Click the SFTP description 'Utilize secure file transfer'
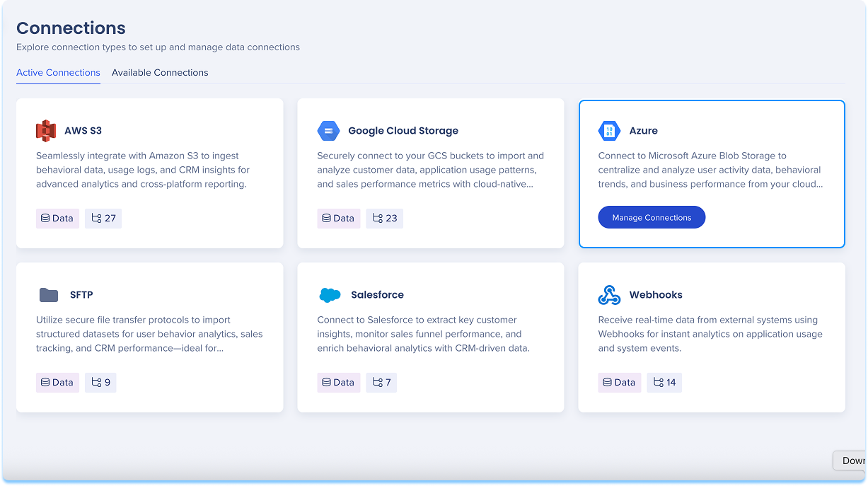868x486 pixels. click(x=149, y=334)
